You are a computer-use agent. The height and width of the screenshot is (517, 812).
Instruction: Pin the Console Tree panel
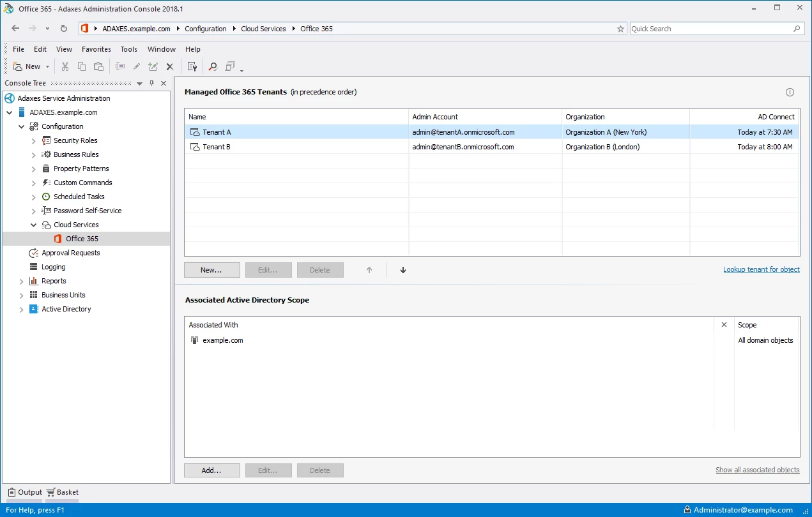click(x=152, y=84)
